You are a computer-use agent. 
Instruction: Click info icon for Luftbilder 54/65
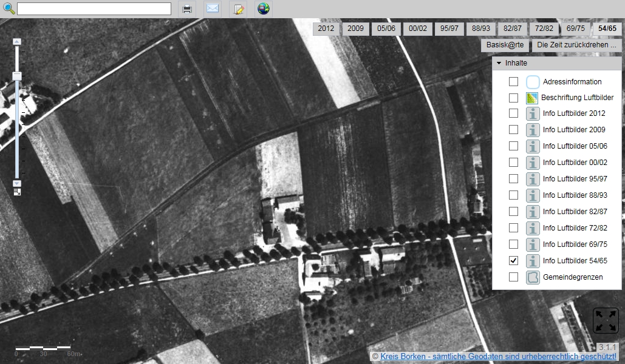[x=533, y=260]
